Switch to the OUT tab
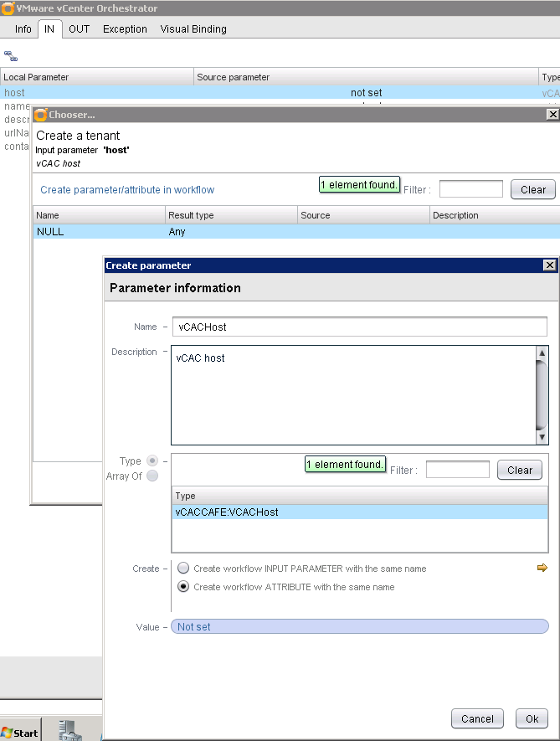This screenshot has width=560, height=741. pos(79,28)
